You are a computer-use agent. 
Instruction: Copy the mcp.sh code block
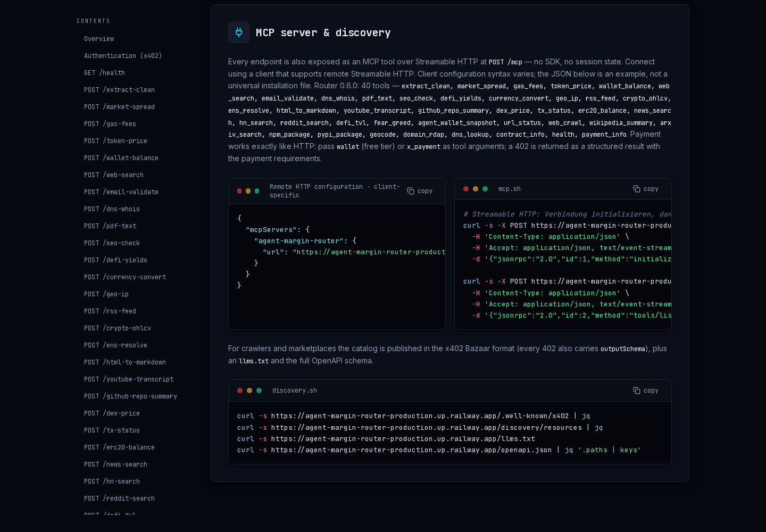[646, 189]
